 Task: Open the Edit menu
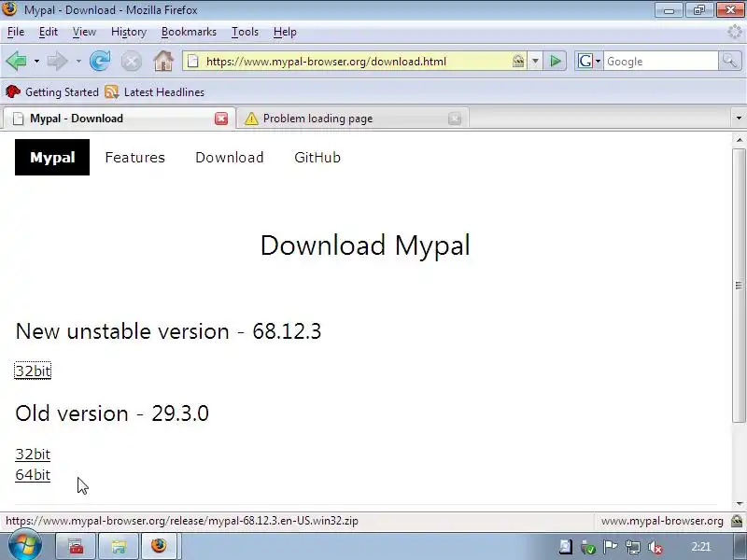pyautogui.click(x=49, y=32)
